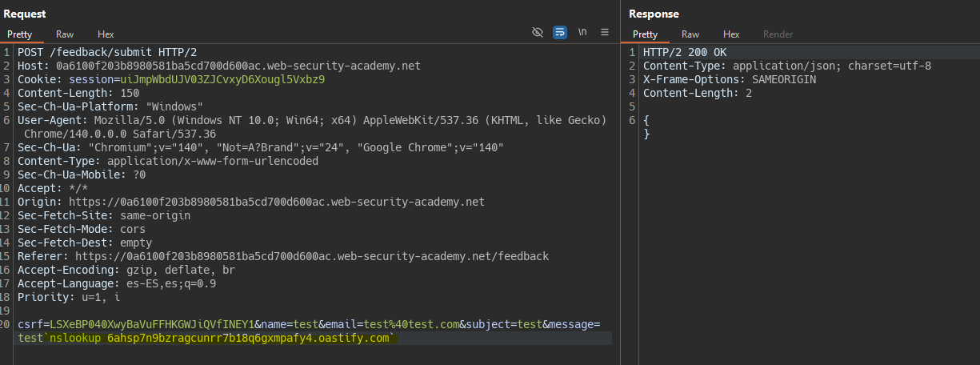Switch to the Response Raw tab
The width and height of the screenshot is (980, 365).
(x=690, y=34)
